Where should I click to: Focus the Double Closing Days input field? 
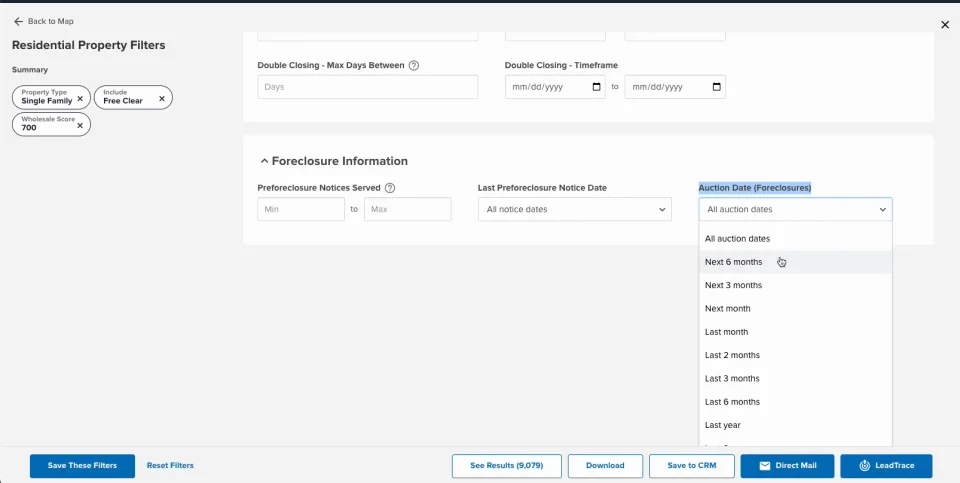coord(367,87)
